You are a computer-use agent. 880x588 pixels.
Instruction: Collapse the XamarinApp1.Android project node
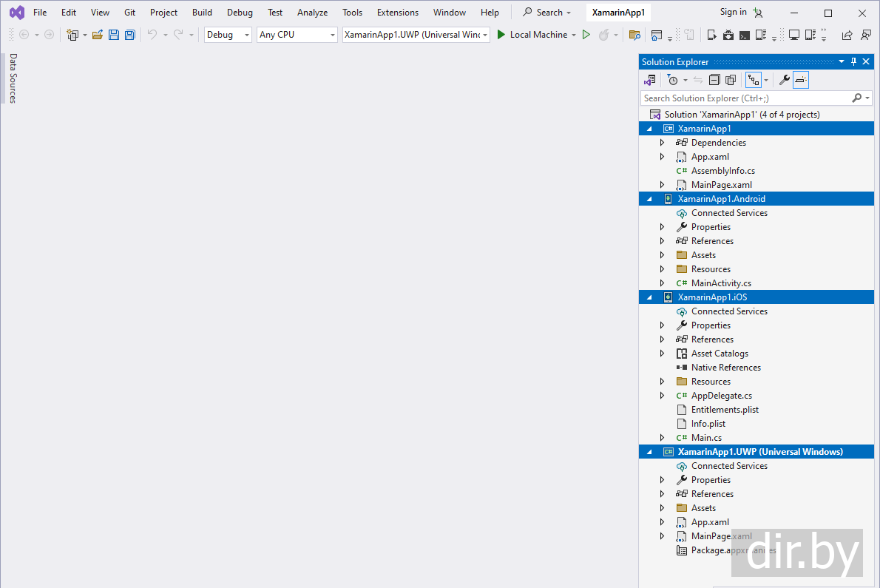[x=650, y=199]
